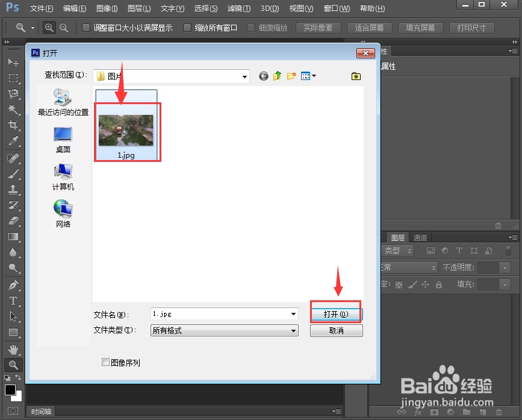Screen dimensions: 522x420
Task: Check the 图像序列 checkbox
Action: pos(105,363)
